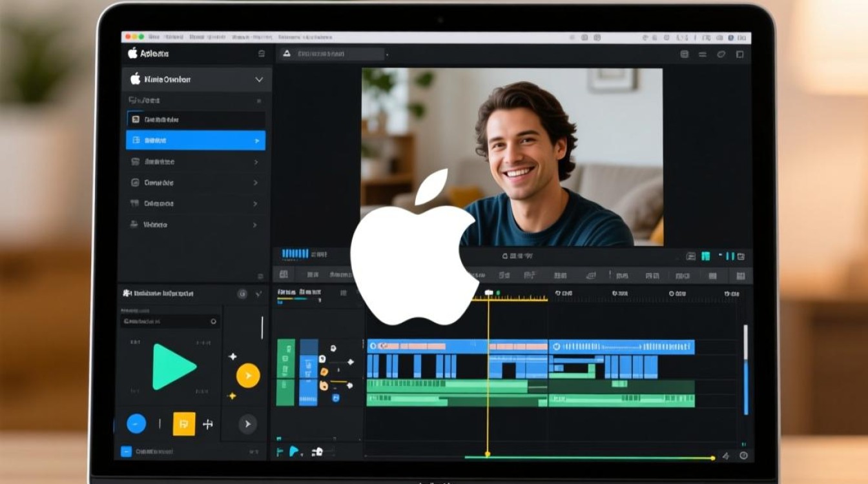This screenshot has width=868, height=484.
Task: Click the dark field with circle icon in lower-left panel
Action: 170,321
